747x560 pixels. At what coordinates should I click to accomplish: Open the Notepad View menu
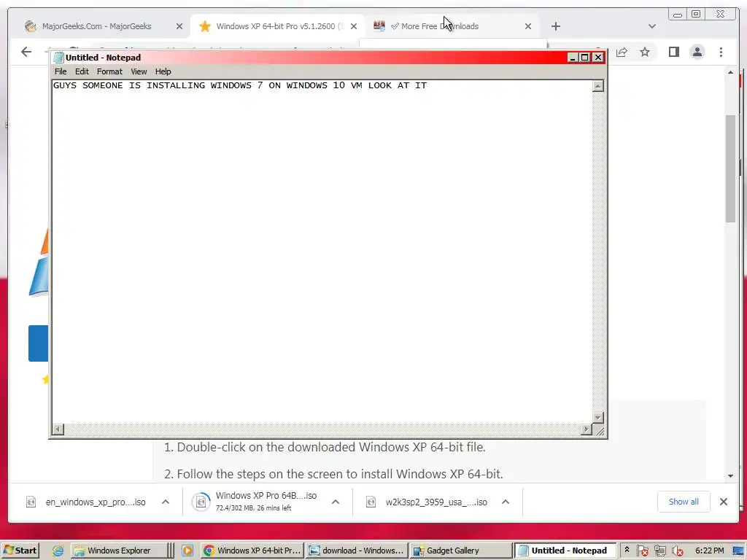point(139,71)
